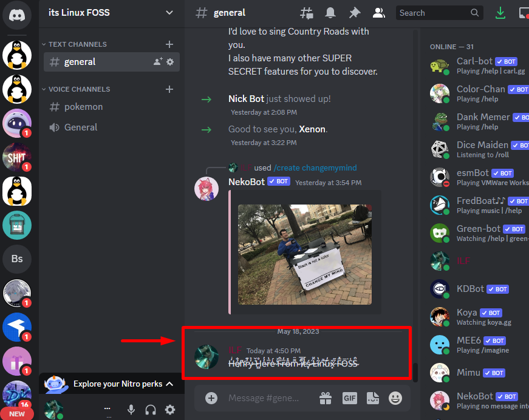Screen dimensions: 529x420
Task: Click the /create changemymind command link
Action: tap(315, 168)
